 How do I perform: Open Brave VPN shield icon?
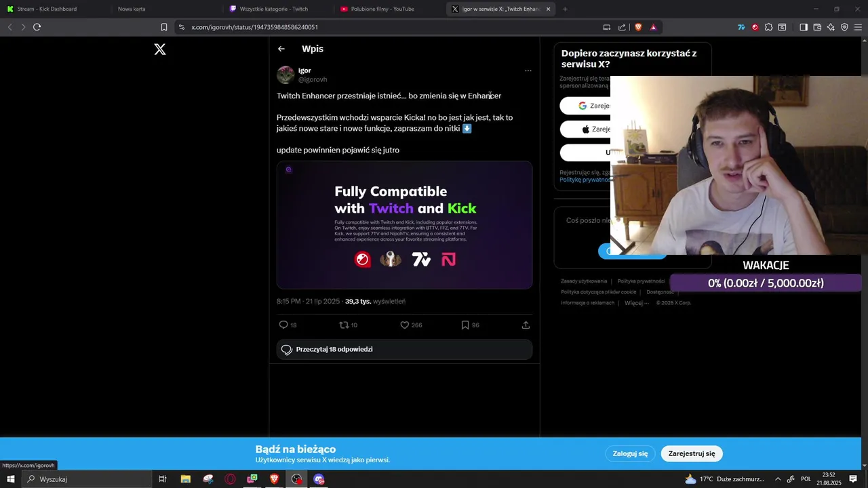(844, 27)
